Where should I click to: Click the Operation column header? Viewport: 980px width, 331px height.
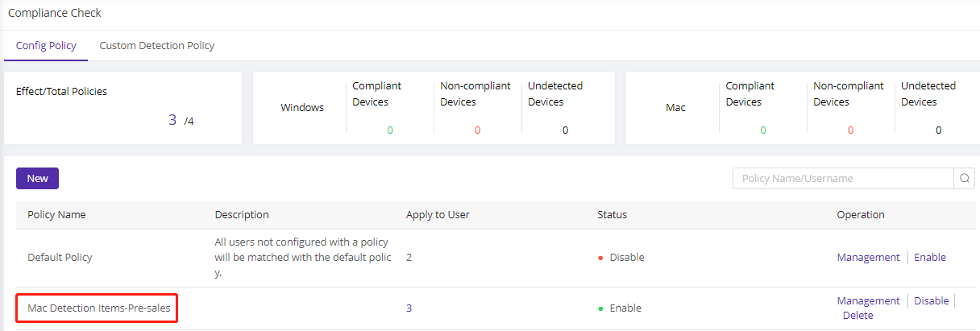(861, 215)
